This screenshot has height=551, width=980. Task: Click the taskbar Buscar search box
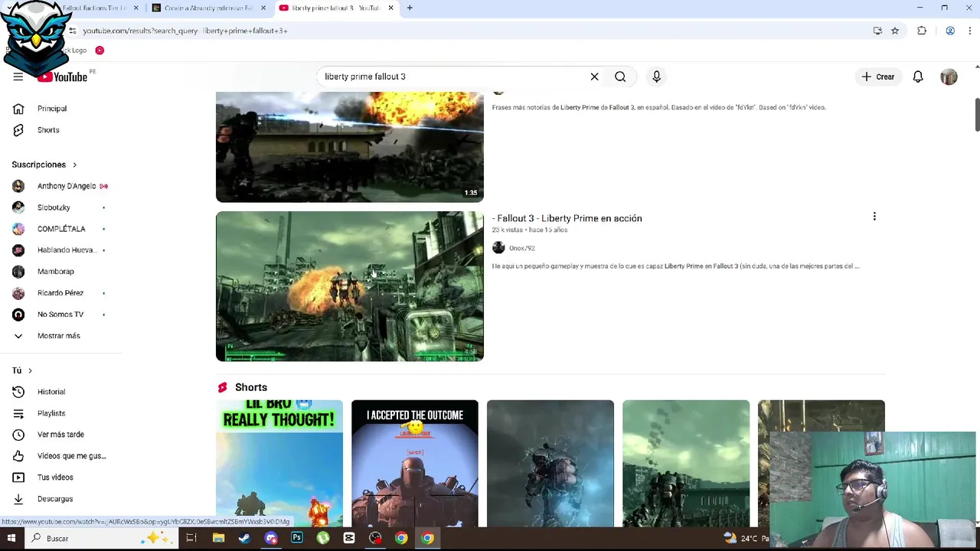[x=100, y=539]
